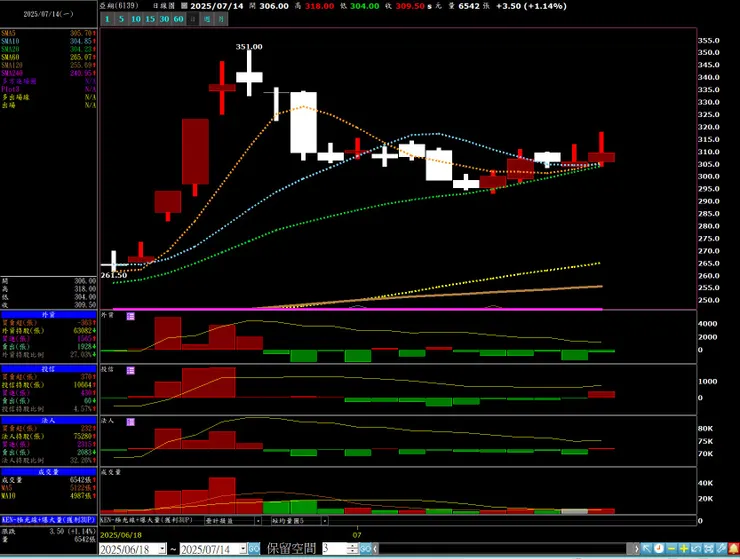Switch to the 5-minute timeframe
740x559 pixels.
(x=121, y=19)
